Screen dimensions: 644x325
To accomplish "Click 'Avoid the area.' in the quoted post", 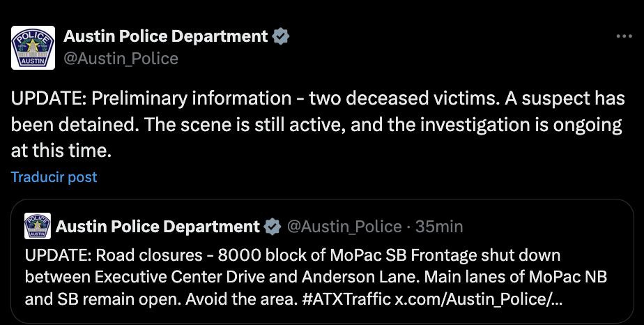I will point(241,299).
